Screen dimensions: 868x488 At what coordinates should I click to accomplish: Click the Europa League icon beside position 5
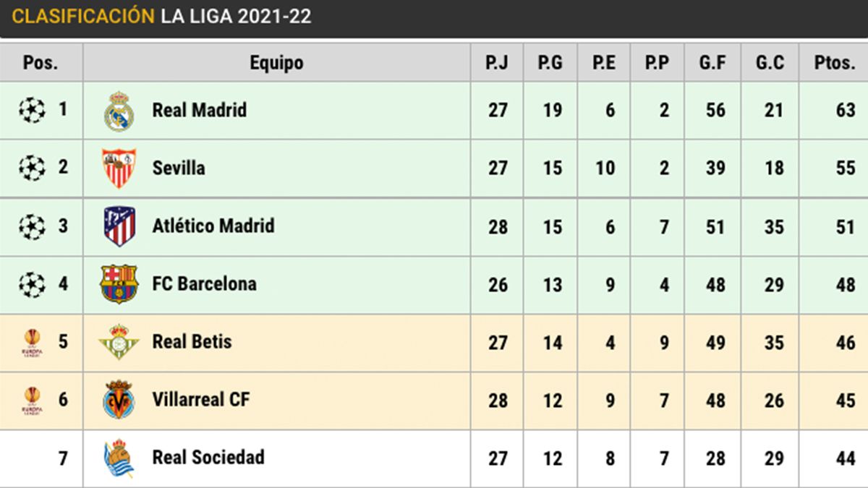(x=32, y=342)
